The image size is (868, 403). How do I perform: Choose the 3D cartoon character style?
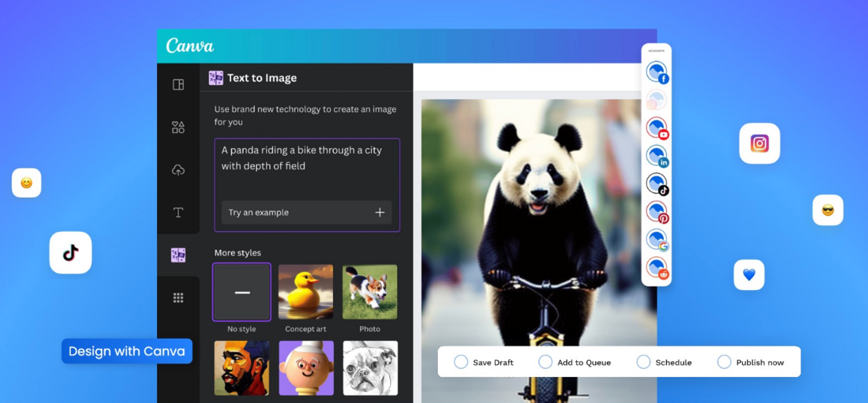(306, 368)
